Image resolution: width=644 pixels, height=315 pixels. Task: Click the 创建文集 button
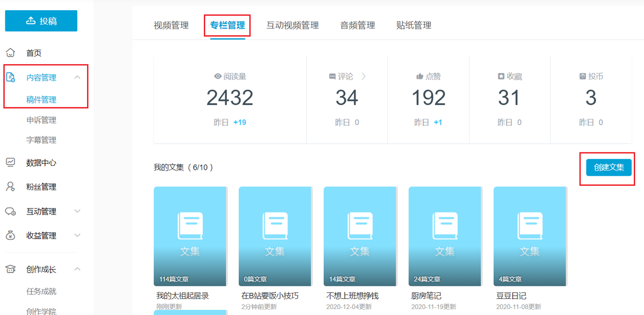609,167
